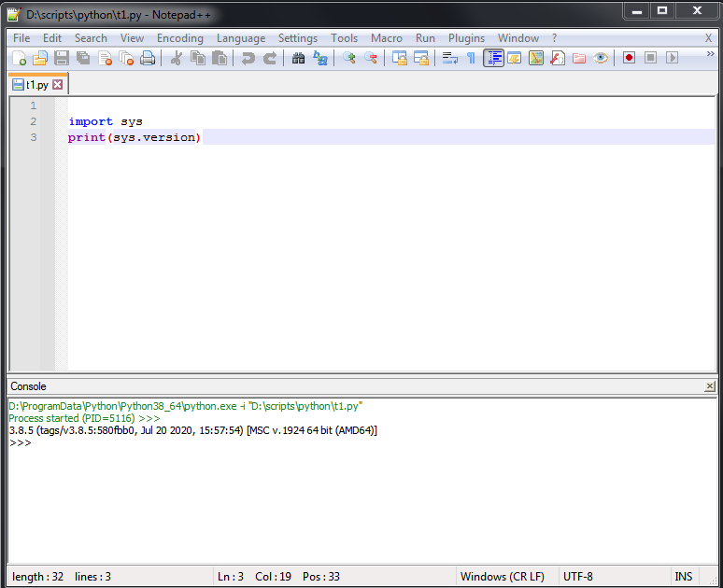Open the Function List icon
The width and height of the screenshot is (723, 588).
coord(558,58)
